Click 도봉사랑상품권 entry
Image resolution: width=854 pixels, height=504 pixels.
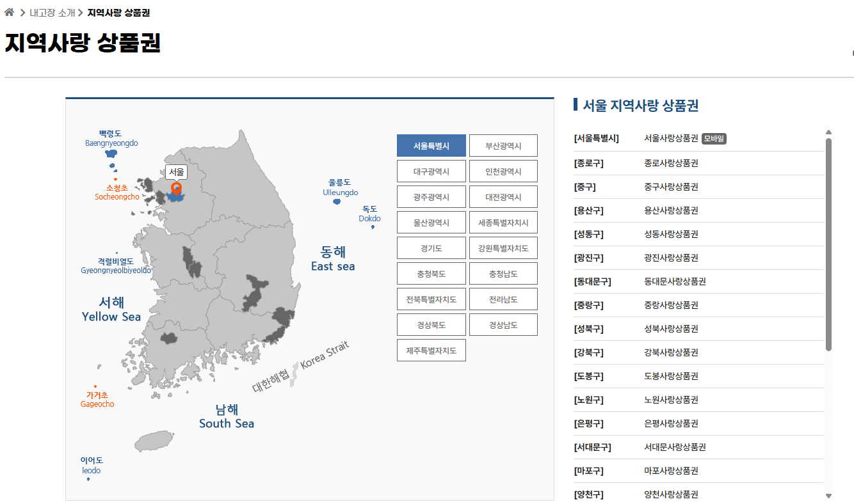tap(671, 376)
